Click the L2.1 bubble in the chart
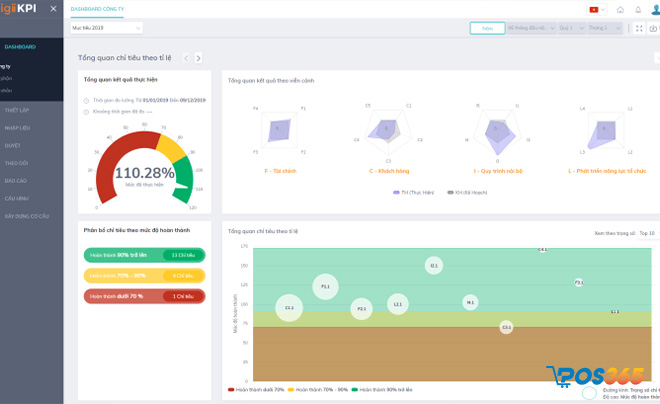Viewport: 660px width, 404px height. coord(398,304)
